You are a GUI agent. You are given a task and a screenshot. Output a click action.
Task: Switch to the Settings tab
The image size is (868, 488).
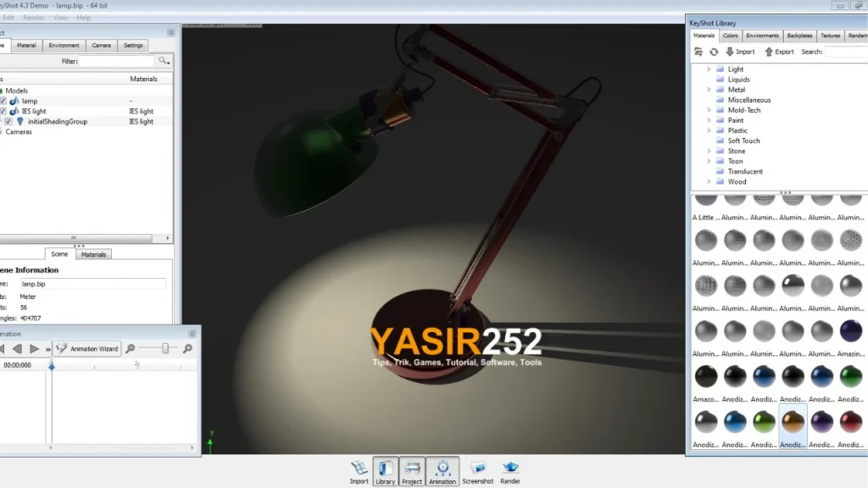coord(133,46)
